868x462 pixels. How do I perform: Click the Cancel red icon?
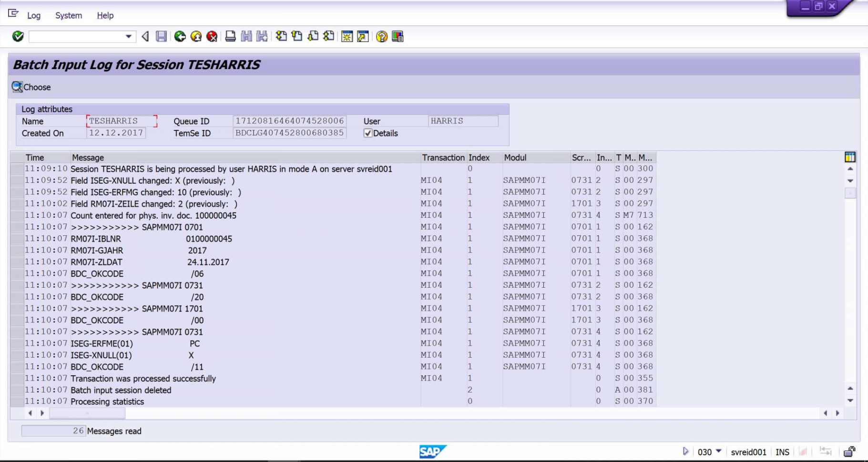pyautogui.click(x=211, y=37)
